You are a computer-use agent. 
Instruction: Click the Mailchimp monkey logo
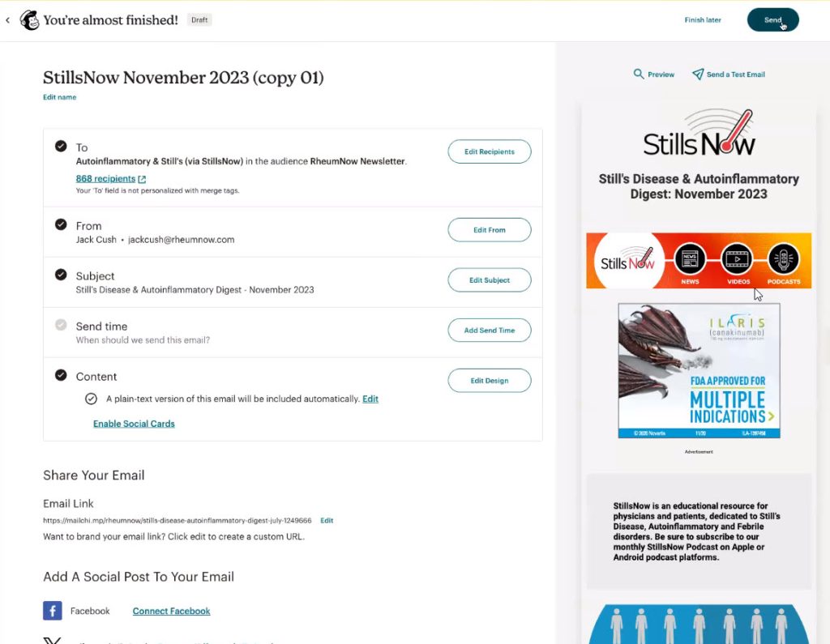(30, 20)
